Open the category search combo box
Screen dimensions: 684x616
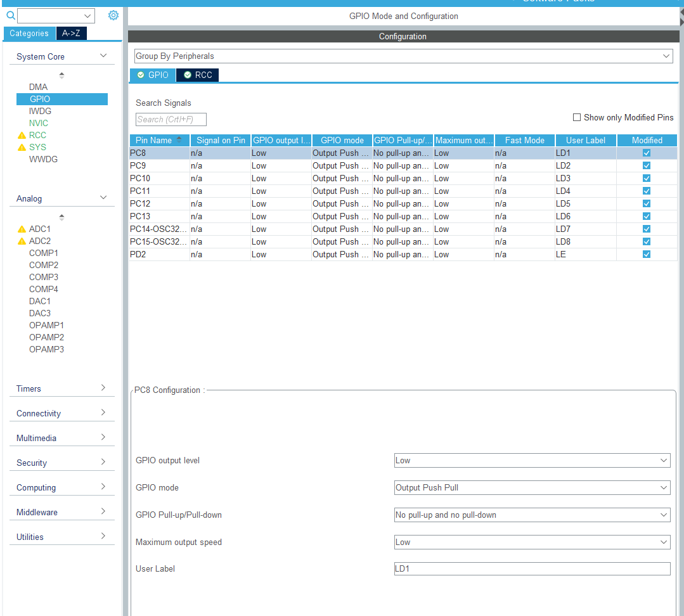click(56, 16)
